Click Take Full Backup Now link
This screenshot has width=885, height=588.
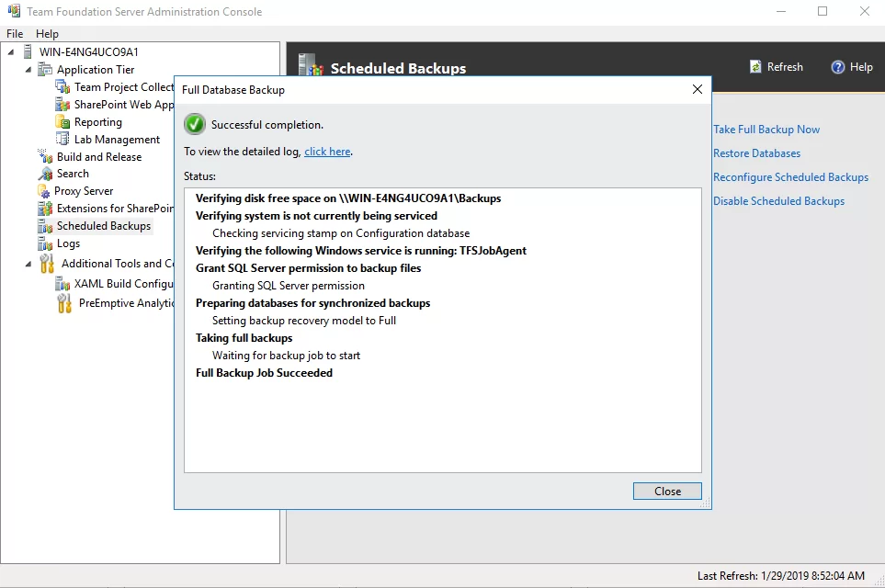[766, 130]
